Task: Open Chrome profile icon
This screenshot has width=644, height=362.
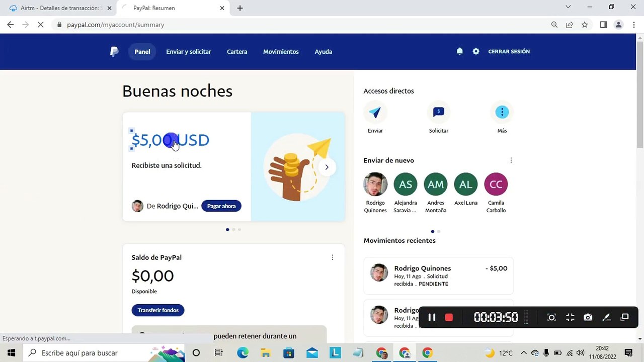Action: tap(619, 25)
